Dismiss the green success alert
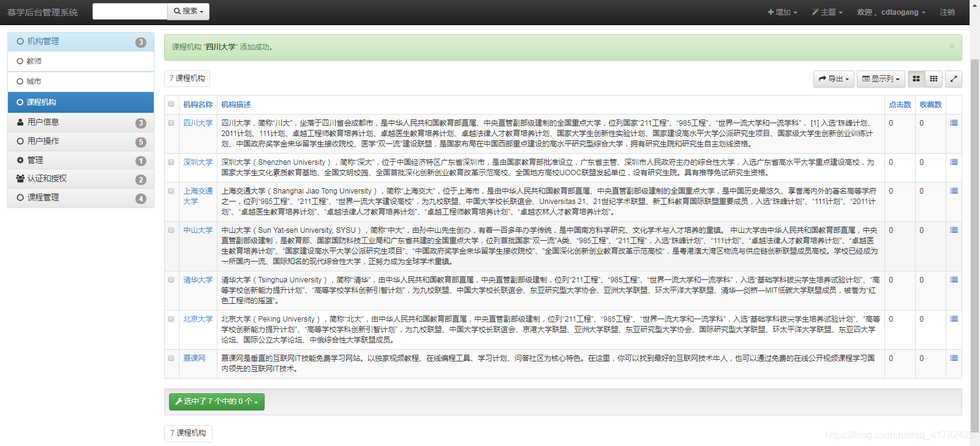 951,46
